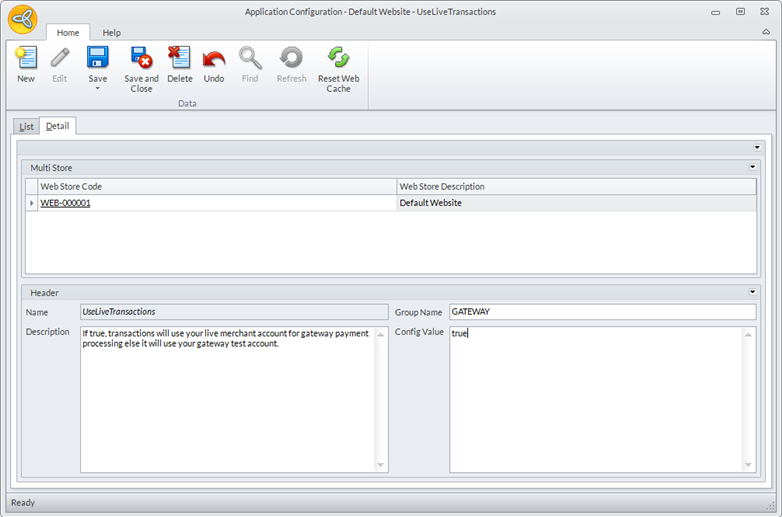The image size is (782, 517).
Task: Collapse the Header section
Action: (752, 292)
